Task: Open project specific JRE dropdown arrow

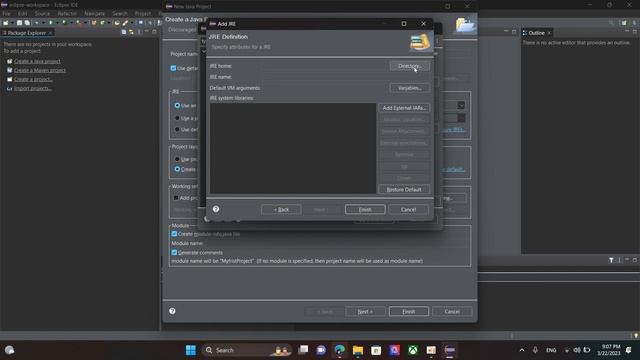Action: 461,118
